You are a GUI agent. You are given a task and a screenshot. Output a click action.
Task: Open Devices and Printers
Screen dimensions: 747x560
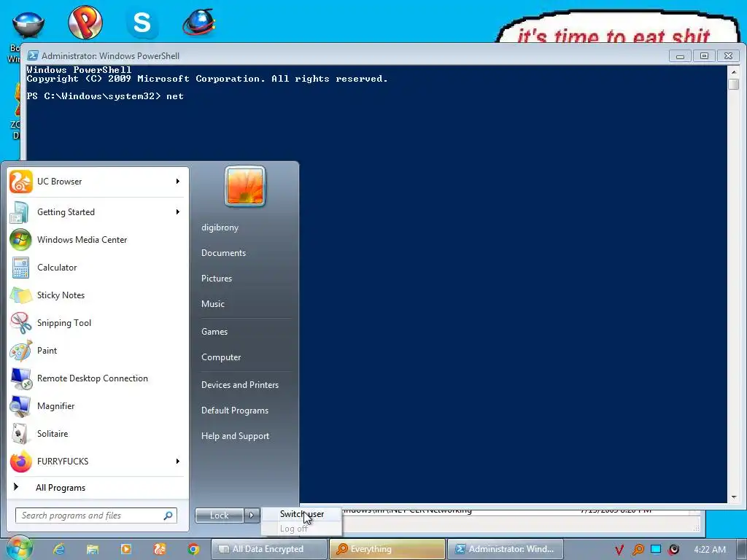(x=239, y=385)
